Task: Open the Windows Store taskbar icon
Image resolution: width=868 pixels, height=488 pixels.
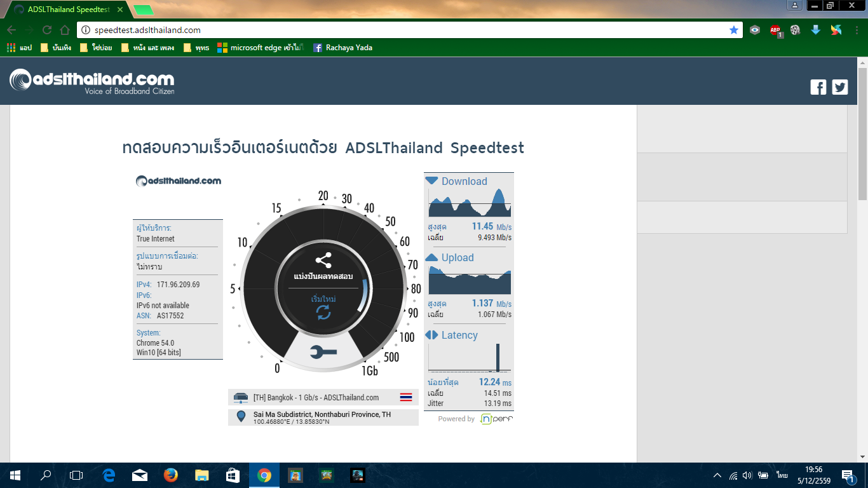Action: 233,475
